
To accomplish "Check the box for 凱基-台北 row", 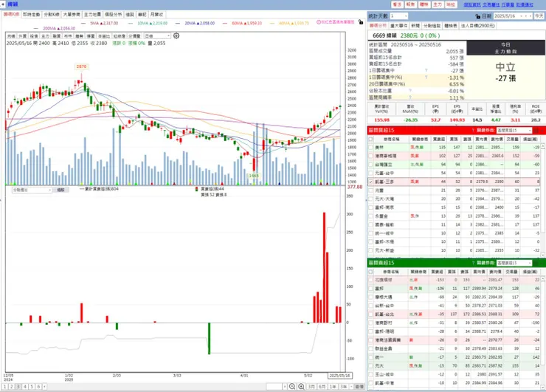I will [371, 314].
